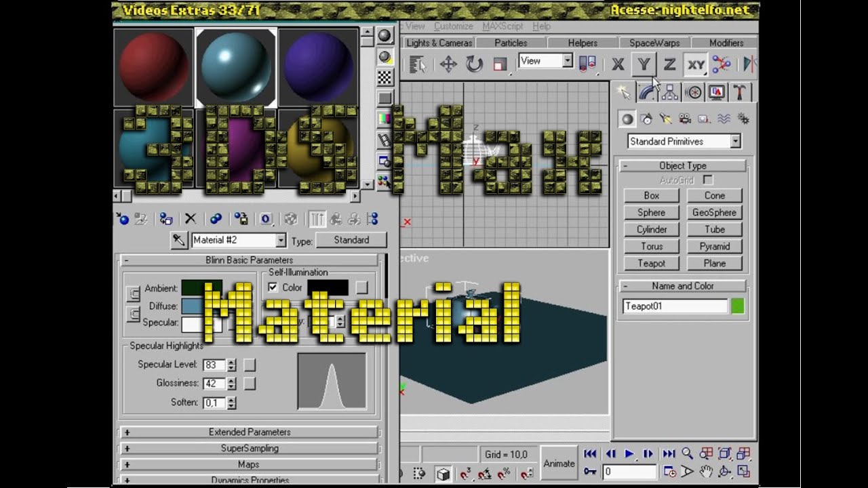
Task: Toggle the Self-Illumination Color checkbox
Action: (x=273, y=287)
